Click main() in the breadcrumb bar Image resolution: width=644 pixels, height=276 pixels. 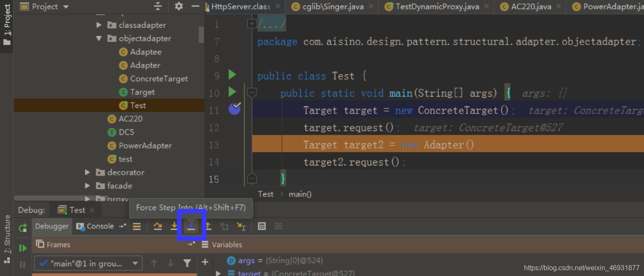300,194
